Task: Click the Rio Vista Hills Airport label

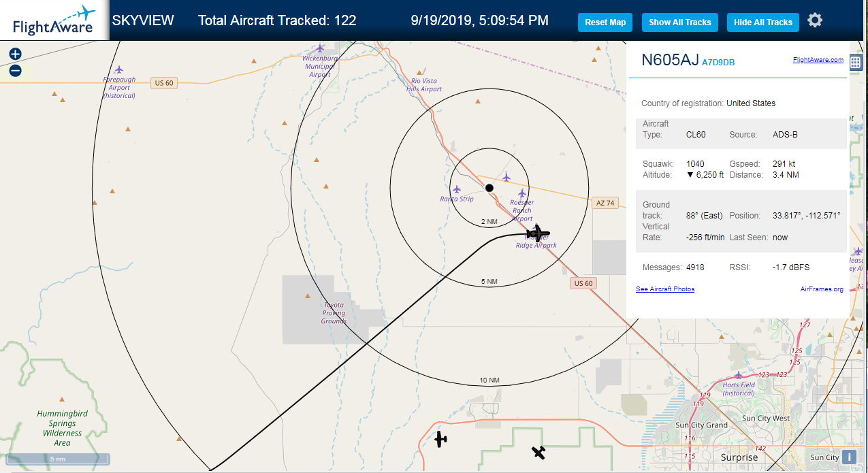Action: pyautogui.click(x=424, y=85)
